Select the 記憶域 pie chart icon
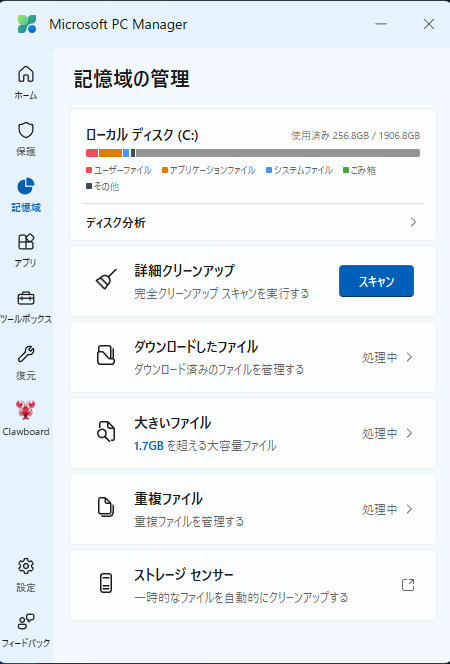 26,186
